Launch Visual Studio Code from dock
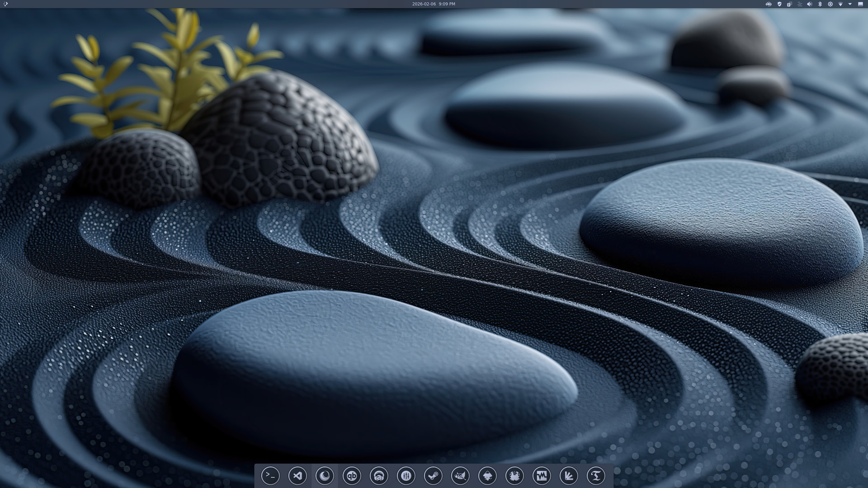 click(297, 476)
